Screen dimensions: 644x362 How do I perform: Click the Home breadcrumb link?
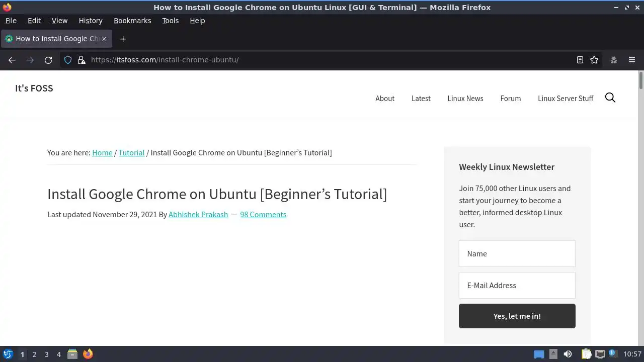102,152
